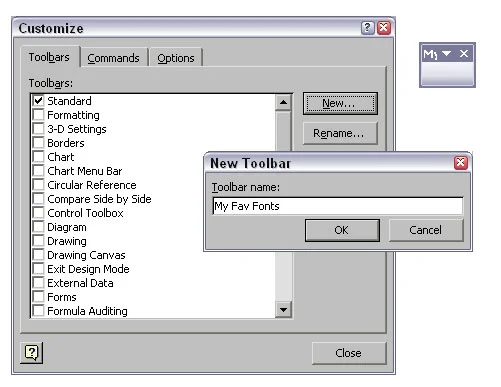Click the Close button in Customize
501x387 pixels.
click(x=349, y=353)
